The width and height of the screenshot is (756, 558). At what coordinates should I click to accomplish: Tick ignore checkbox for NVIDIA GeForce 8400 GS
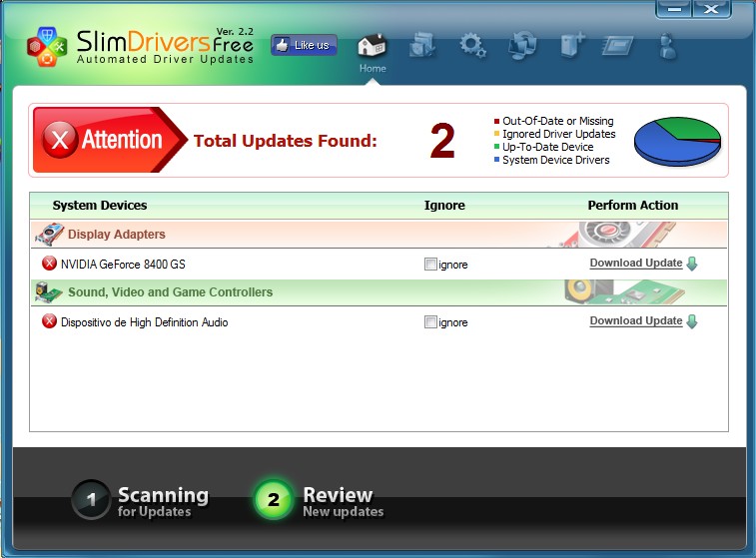click(x=430, y=265)
